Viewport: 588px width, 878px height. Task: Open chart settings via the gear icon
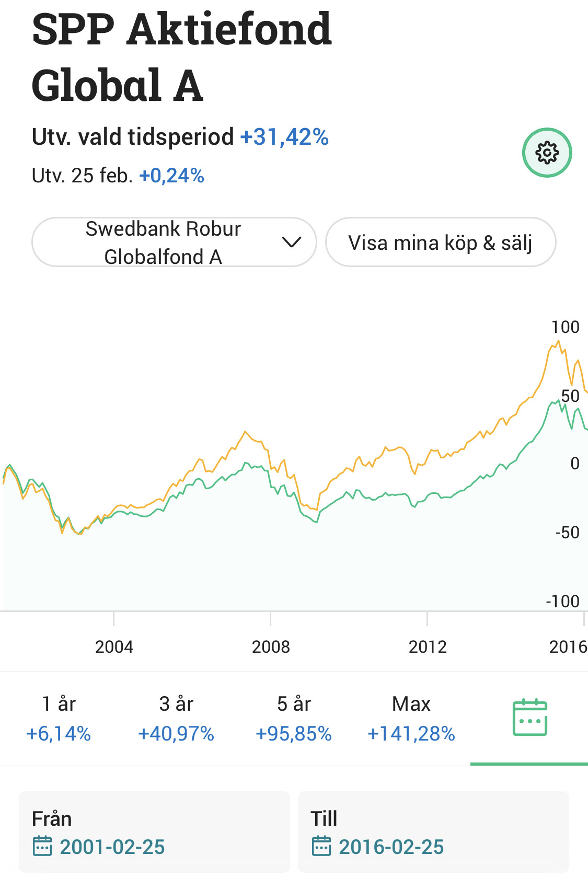[547, 153]
